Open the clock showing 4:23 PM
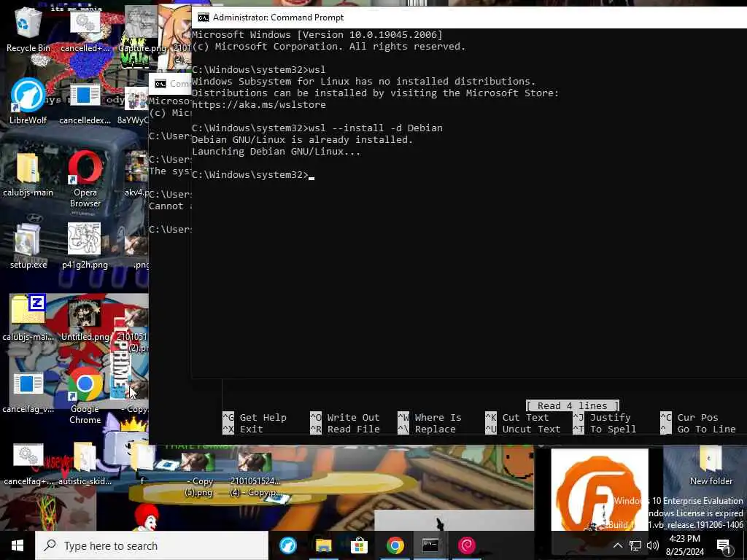This screenshot has width=747, height=560. 684,545
